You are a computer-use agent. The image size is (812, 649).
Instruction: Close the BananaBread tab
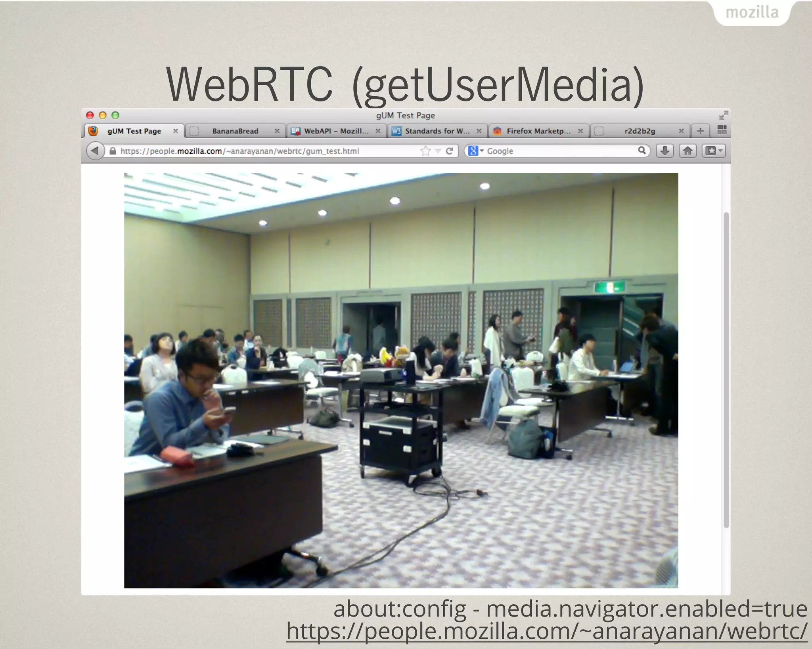(x=277, y=131)
